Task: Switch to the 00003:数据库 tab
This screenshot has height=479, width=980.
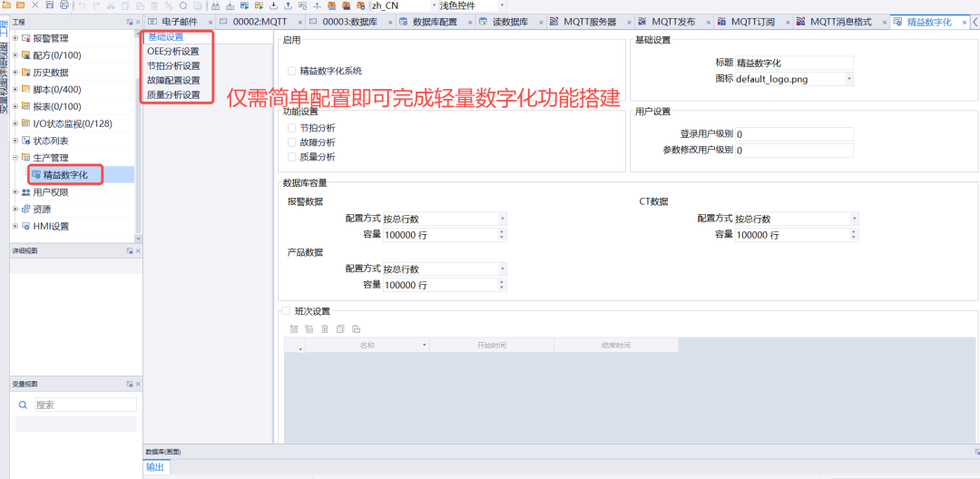Action: (350, 22)
